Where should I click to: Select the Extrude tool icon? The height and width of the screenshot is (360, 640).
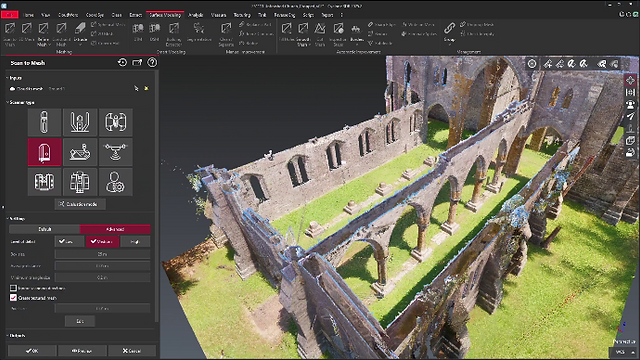click(80, 29)
